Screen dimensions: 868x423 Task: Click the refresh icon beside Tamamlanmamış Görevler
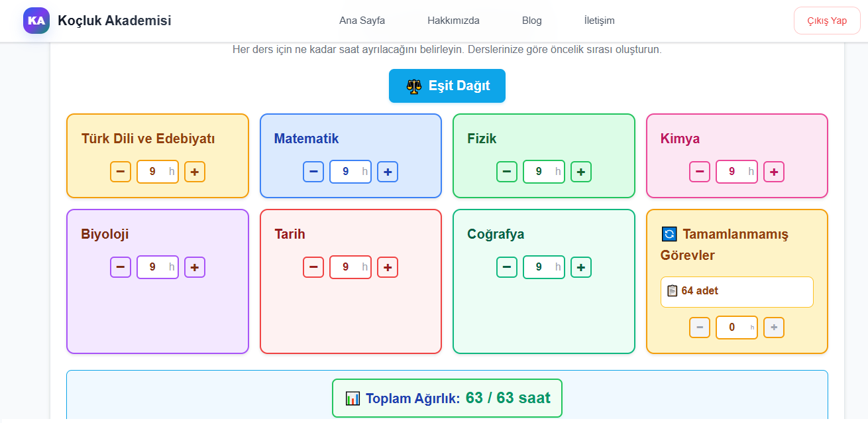point(669,234)
